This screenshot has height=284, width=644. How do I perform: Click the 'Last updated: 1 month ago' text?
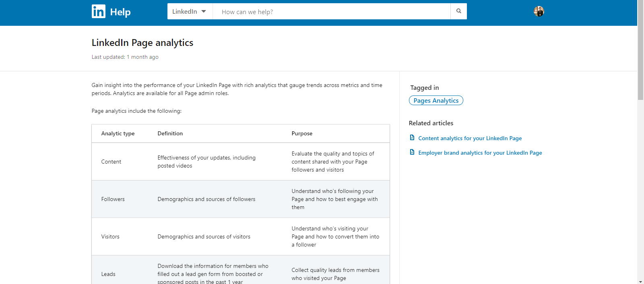(125, 57)
